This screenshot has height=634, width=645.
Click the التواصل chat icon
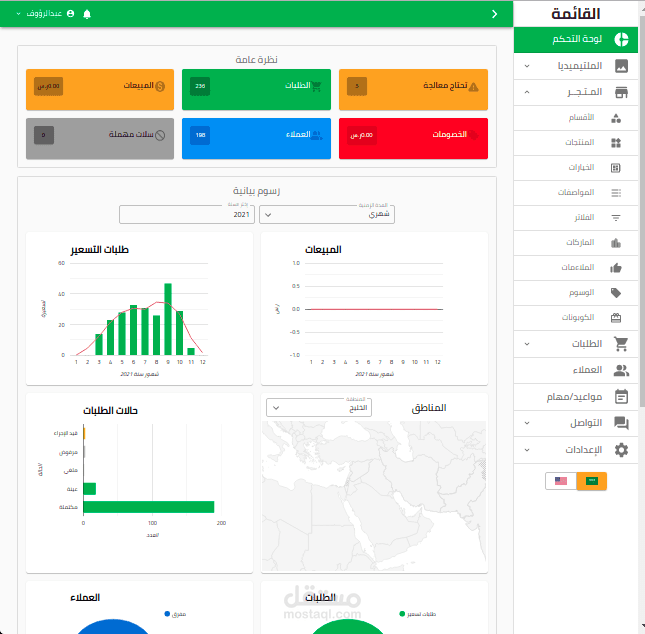pyautogui.click(x=621, y=423)
